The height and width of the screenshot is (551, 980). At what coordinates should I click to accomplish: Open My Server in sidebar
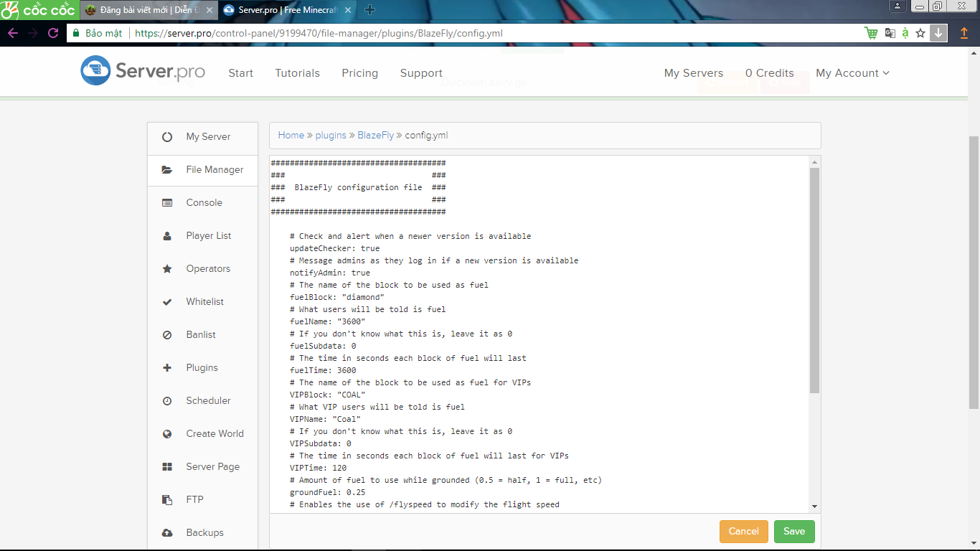click(x=202, y=137)
